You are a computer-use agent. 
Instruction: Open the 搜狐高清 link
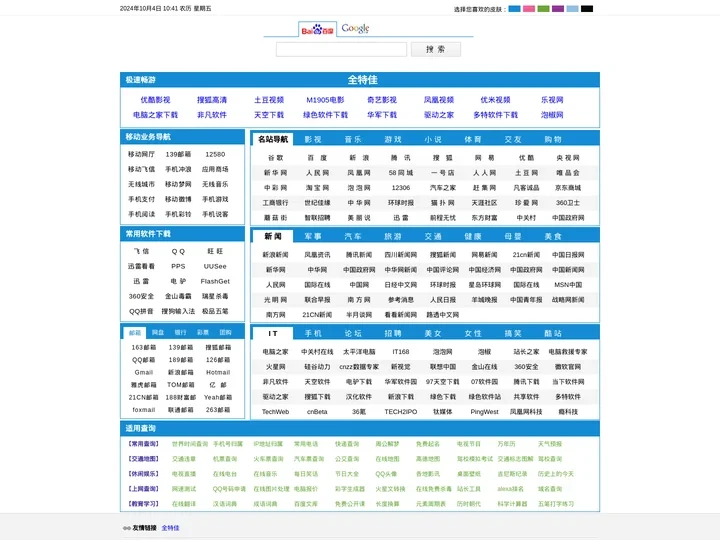tap(212, 100)
